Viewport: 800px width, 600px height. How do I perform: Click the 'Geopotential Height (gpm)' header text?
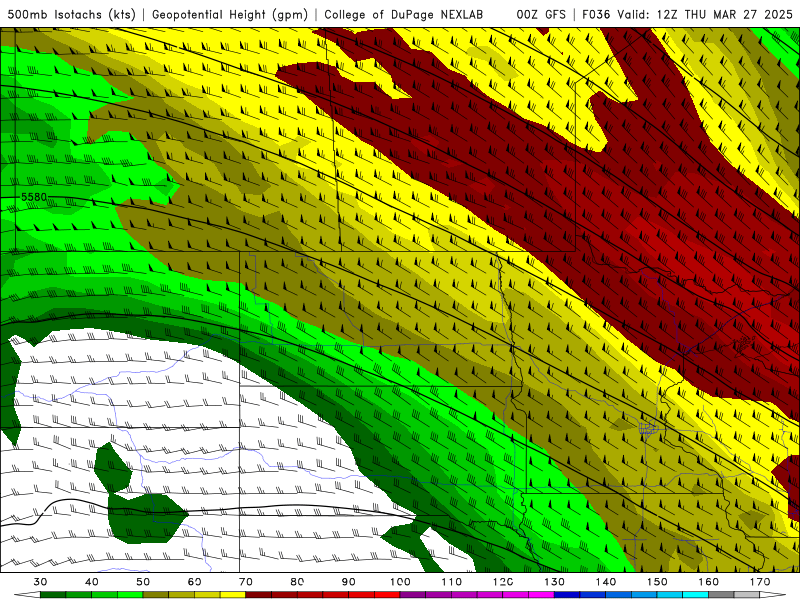pyautogui.click(x=230, y=15)
